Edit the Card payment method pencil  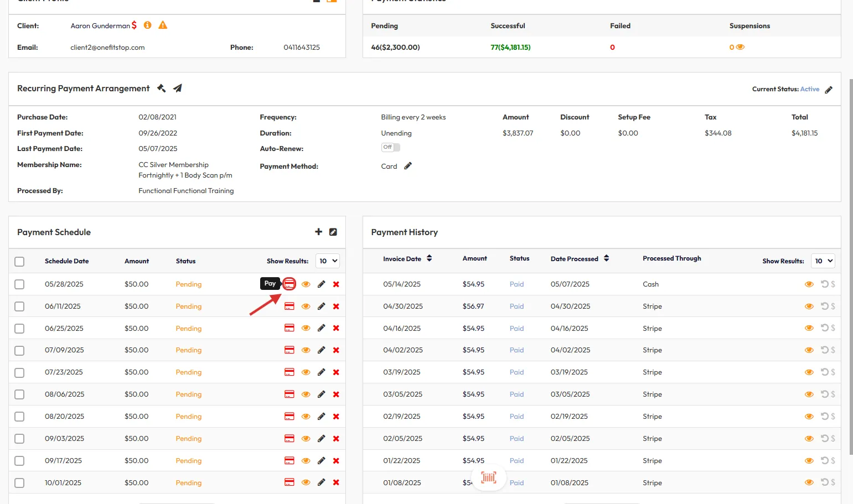click(408, 166)
